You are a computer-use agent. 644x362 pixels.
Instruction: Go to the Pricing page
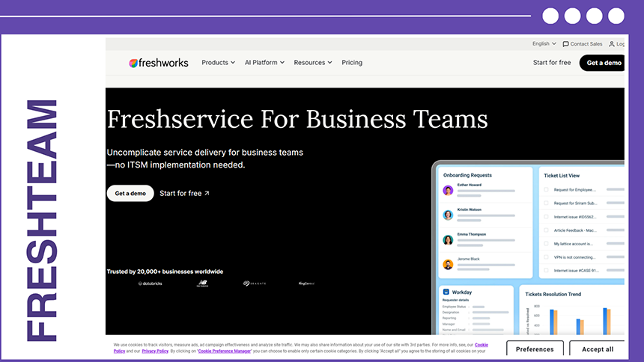(x=352, y=62)
